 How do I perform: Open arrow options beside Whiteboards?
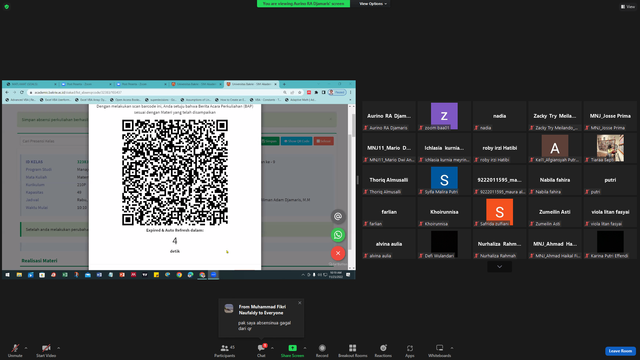click(x=452, y=348)
